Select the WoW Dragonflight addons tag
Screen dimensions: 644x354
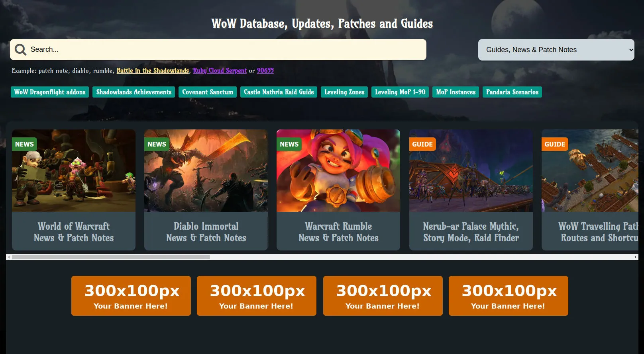pyautogui.click(x=50, y=92)
